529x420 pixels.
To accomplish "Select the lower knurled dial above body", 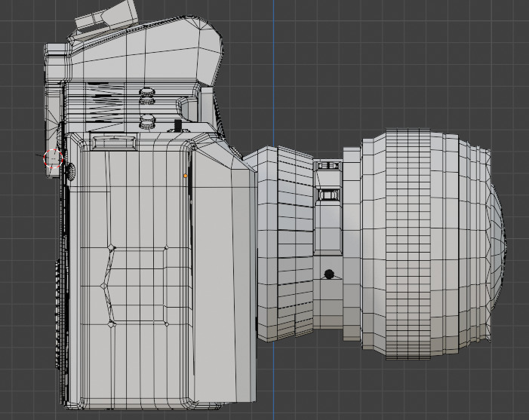I will coord(147,121).
